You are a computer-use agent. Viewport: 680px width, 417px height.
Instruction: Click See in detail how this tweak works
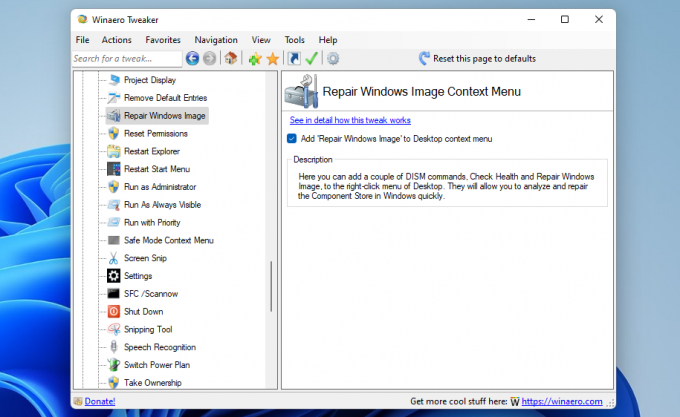pyautogui.click(x=350, y=120)
